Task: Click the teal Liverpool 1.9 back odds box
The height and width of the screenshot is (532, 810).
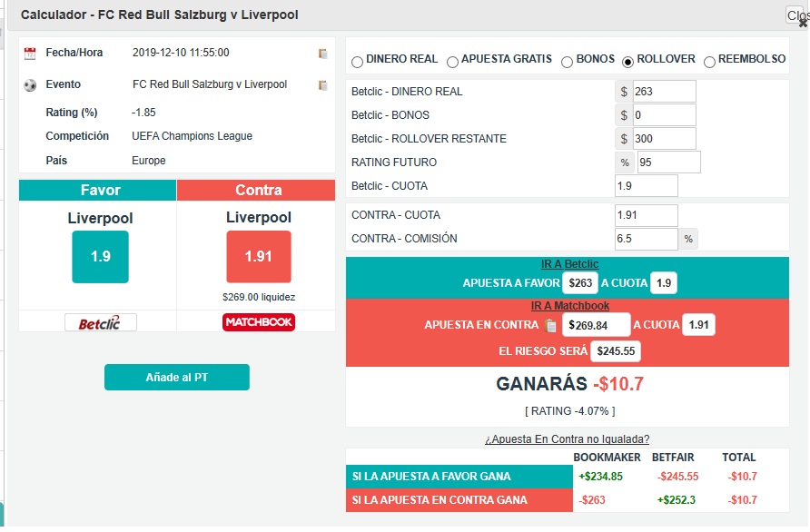Action: point(100,257)
